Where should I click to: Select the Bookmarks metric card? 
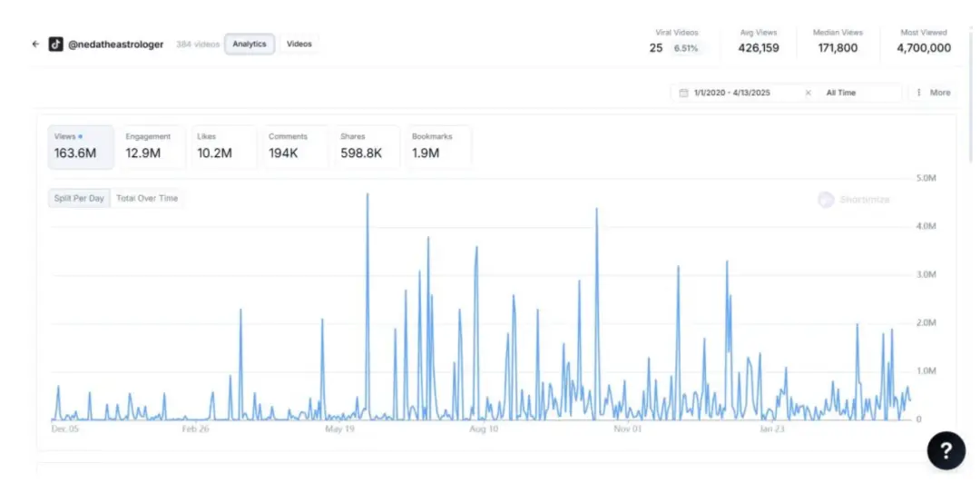(x=438, y=147)
